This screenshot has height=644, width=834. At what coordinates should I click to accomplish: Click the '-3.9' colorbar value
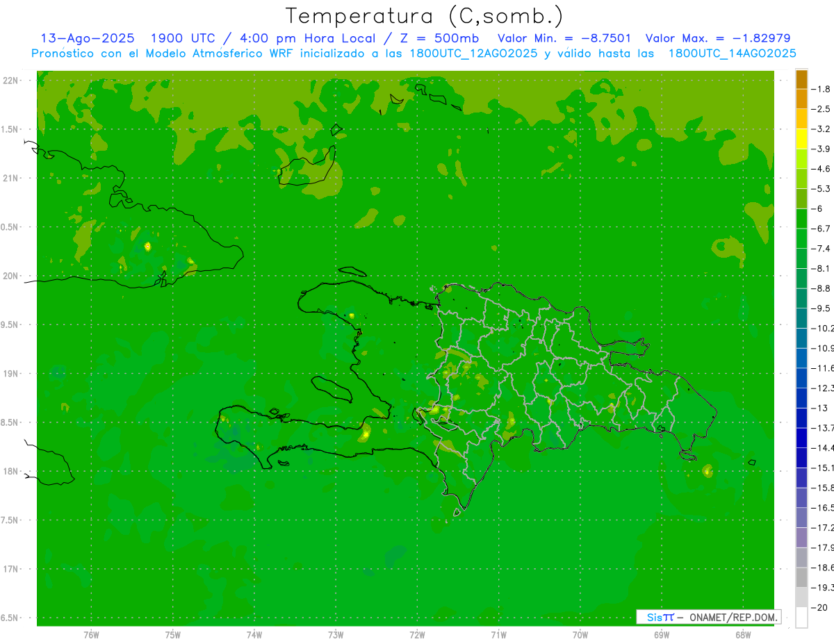(820, 149)
